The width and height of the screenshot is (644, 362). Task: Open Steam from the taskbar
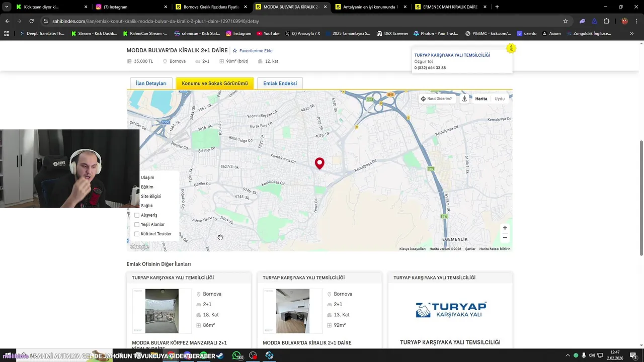(220, 355)
